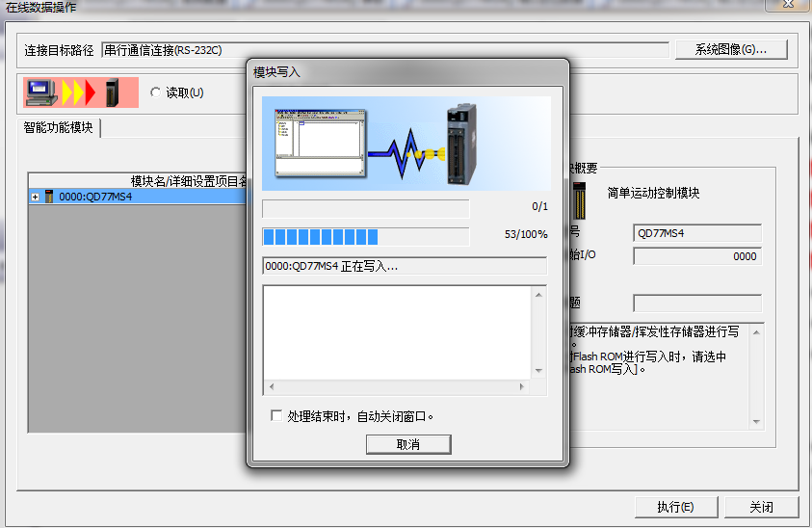
Task: Click the software window illustration in 模块写入 dialog
Action: (x=320, y=145)
